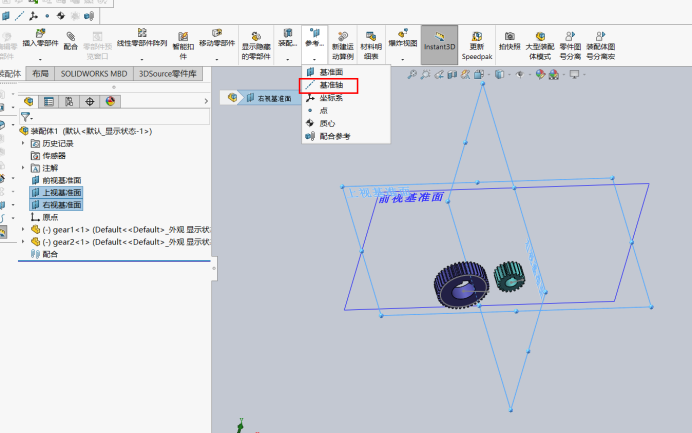
Task: Click the FeatureManager filter funnel icon
Action: 25,117
